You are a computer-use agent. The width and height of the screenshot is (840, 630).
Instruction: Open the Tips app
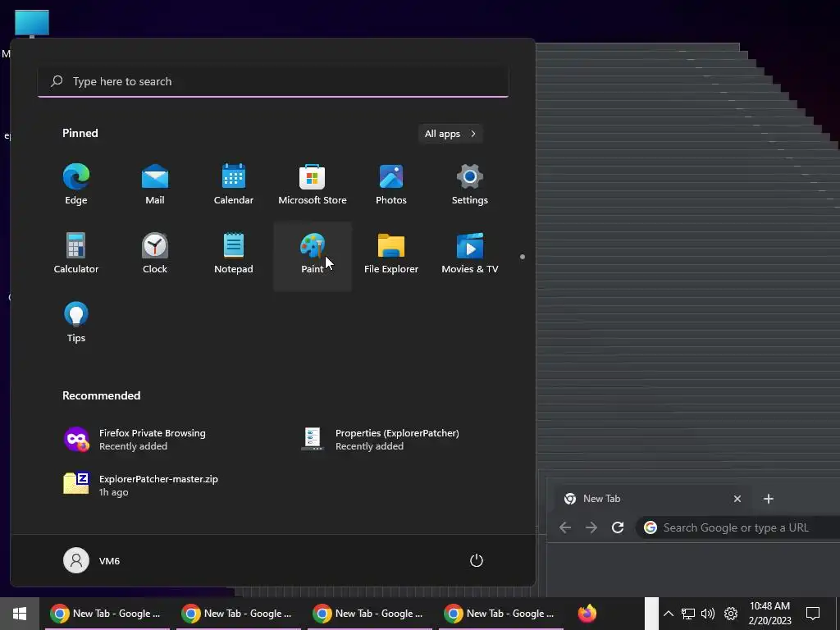click(x=76, y=322)
